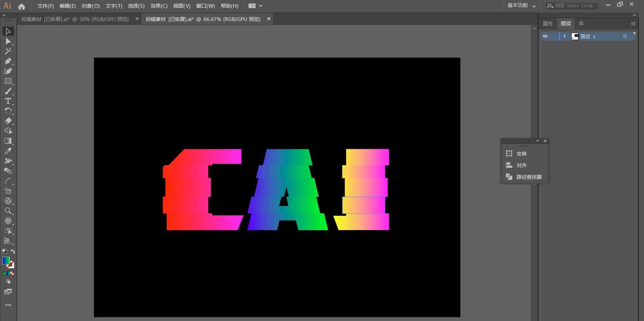Click the green-blue Fill color swatch
The width and height of the screenshot is (644, 321).
pyautogui.click(x=6, y=261)
